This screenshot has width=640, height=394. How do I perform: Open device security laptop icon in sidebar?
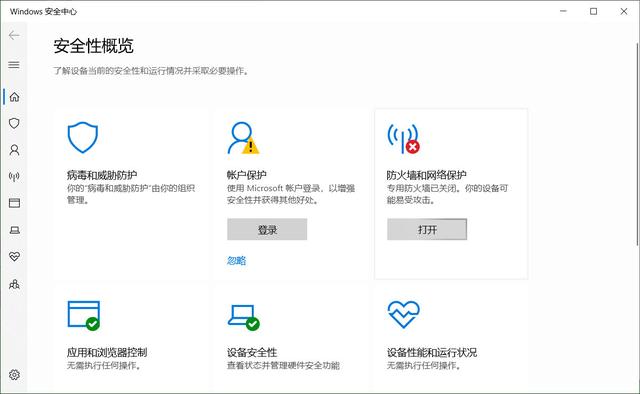pos(14,230)
